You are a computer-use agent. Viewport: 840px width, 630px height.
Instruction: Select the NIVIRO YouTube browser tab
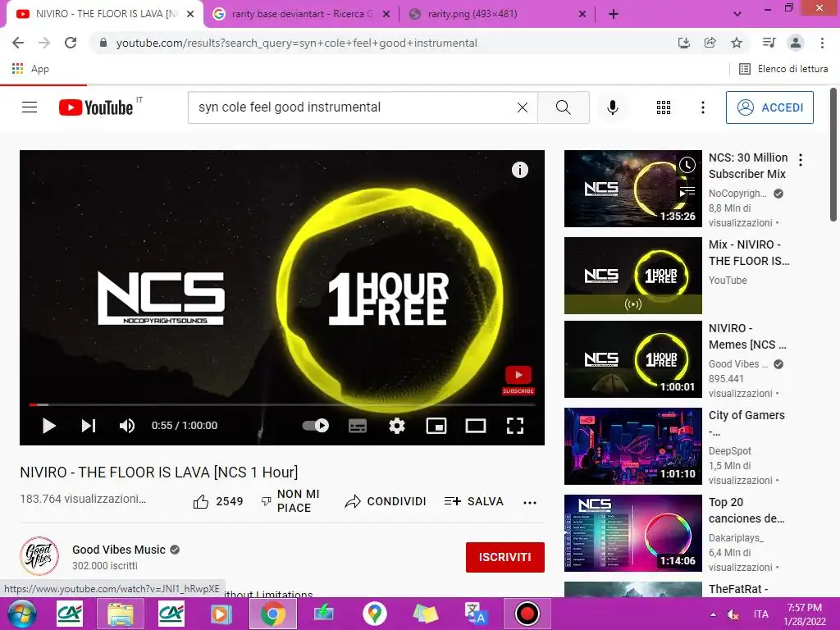104,14
